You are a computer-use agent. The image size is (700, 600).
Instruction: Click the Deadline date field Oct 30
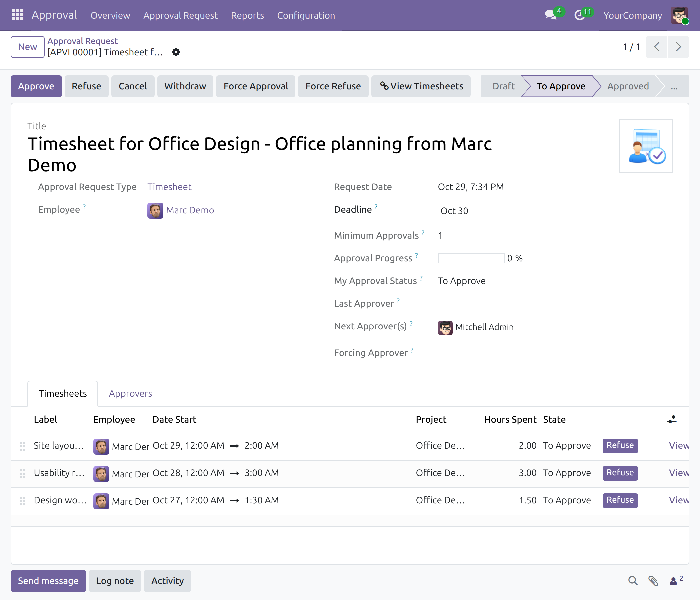click(454, 211)
